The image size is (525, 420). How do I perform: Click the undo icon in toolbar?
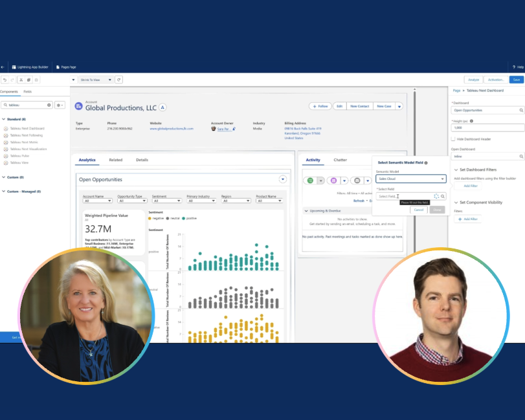click(5, 80)
